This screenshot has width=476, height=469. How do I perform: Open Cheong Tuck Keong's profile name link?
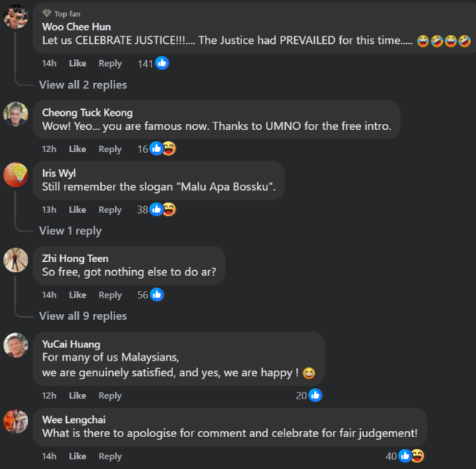[88, 113]
